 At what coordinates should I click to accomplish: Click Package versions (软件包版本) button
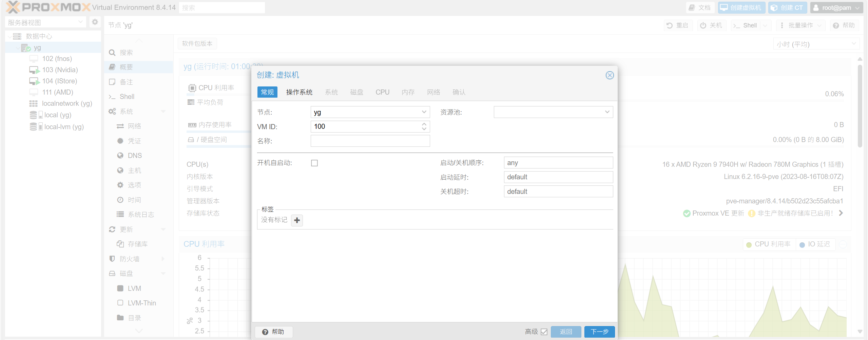[x=197, y=43]
